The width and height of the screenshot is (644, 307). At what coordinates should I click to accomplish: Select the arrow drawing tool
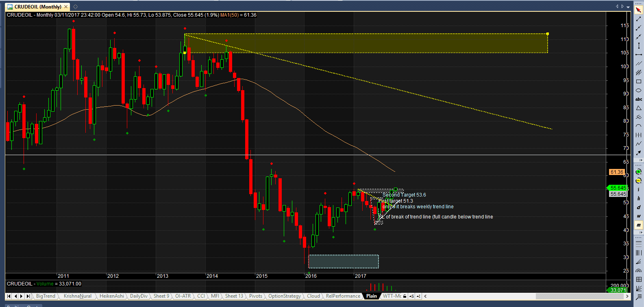[x=638, y=153]
